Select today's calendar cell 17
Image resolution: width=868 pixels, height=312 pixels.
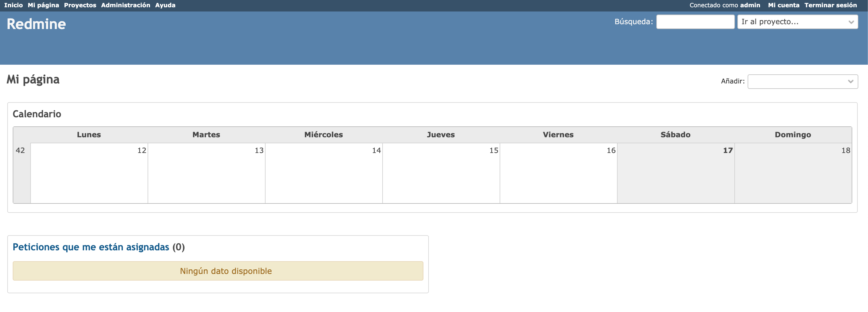(676, 173)
